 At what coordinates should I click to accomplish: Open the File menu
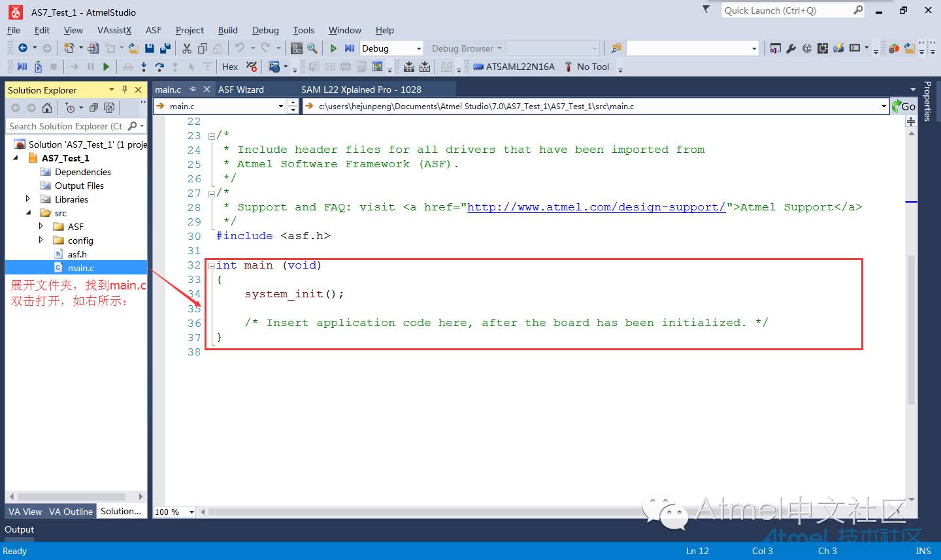[14, 30]
